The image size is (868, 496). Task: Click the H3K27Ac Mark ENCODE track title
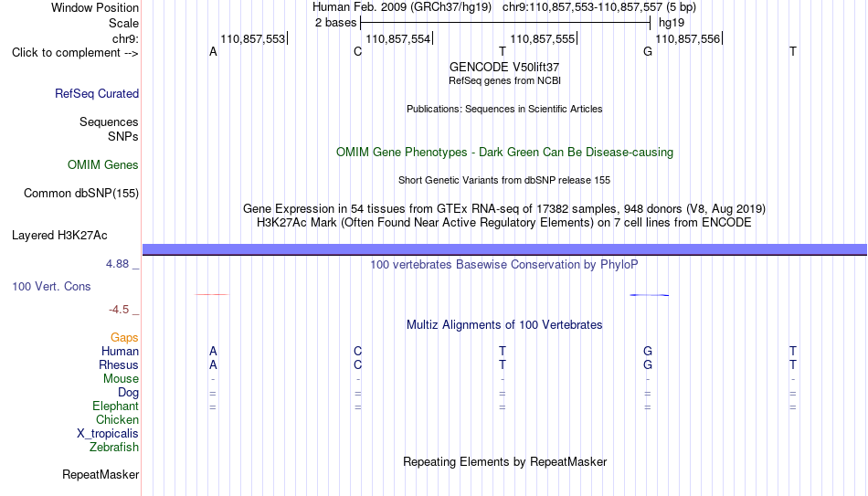point(504,223)
